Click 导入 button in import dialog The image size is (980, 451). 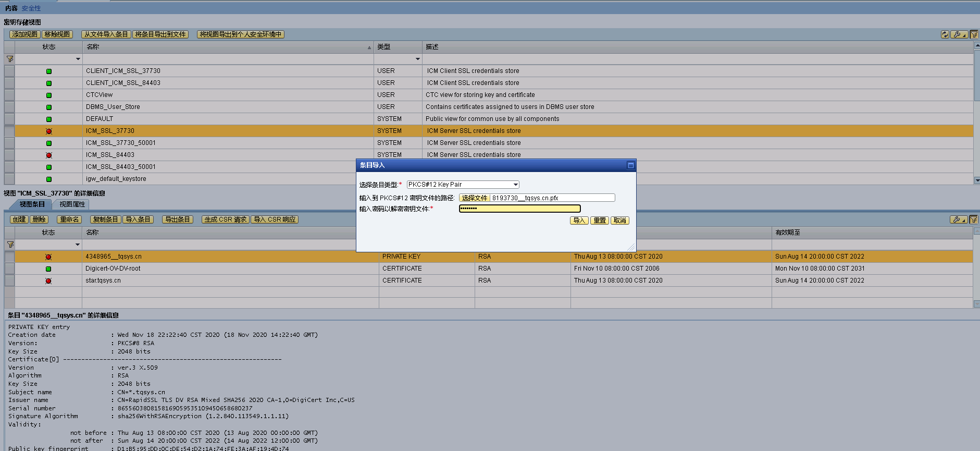579,221
